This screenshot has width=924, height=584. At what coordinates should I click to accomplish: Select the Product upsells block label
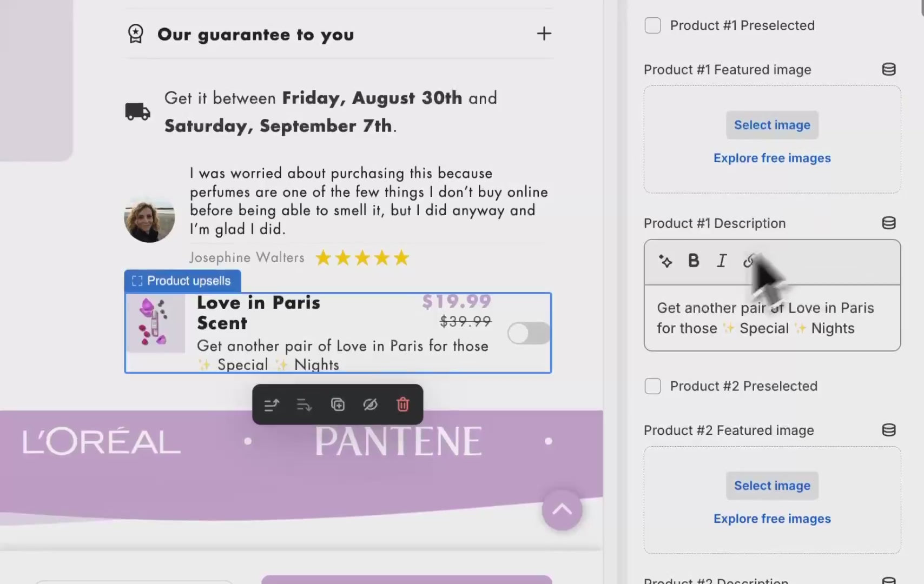[183, 281]
